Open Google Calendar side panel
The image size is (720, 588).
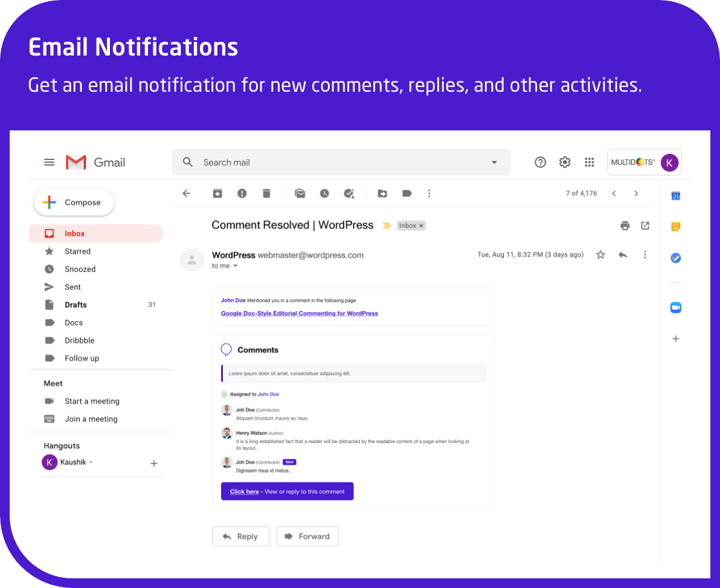(x=676, y=196)
